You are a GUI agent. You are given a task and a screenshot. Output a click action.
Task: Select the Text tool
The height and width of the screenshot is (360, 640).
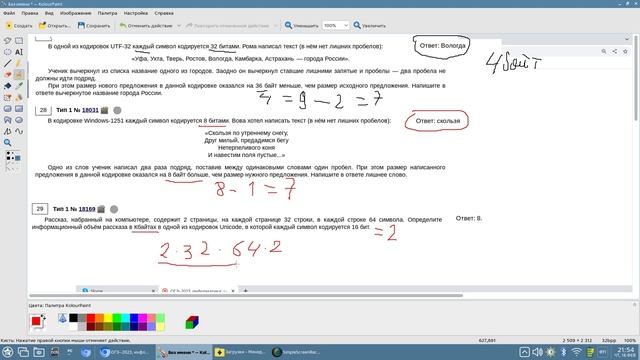coord(19,52)
